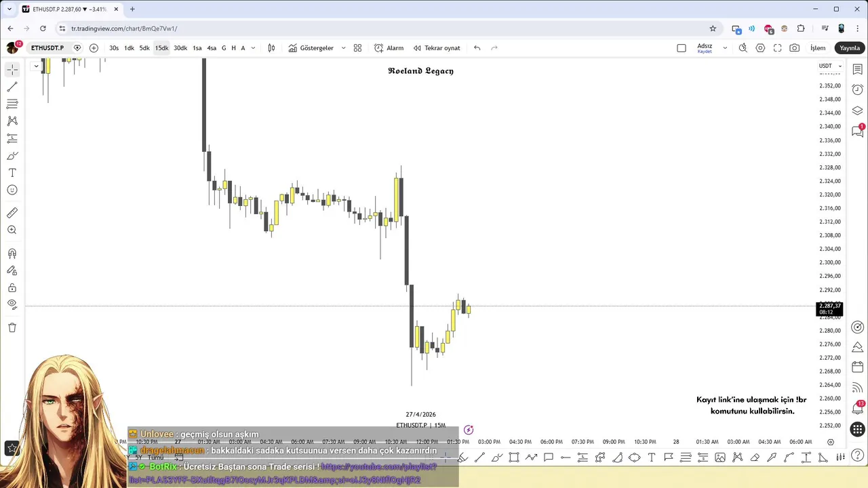Viewport: 868px width, 488px height.
Task: Start Tekrar oynat bar replay
Action: 437,48
